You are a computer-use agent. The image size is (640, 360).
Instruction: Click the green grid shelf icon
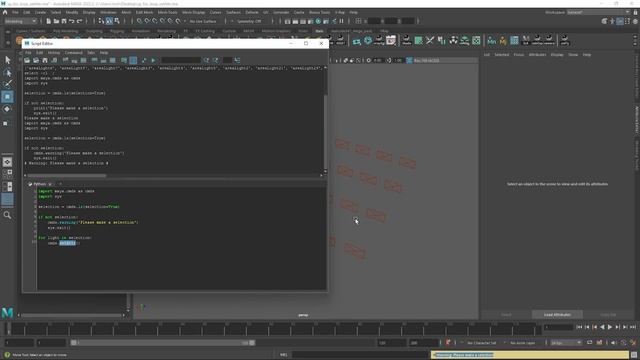pyautogui.click(x=419, y=40)
